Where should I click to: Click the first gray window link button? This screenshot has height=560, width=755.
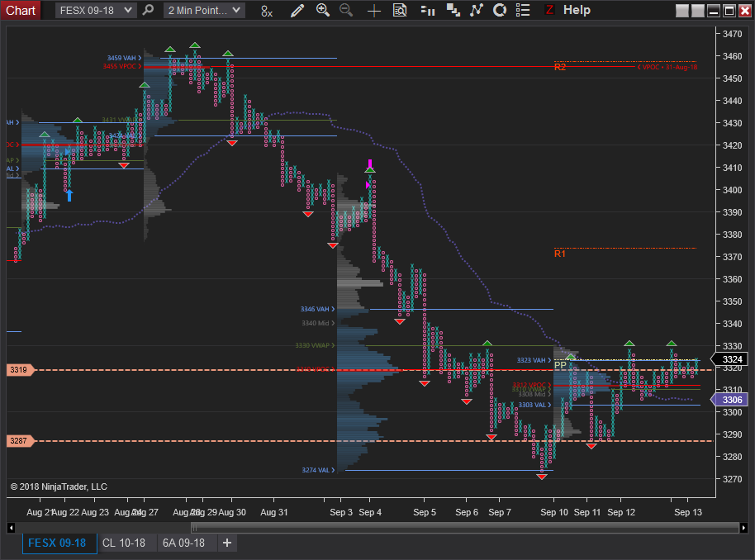tap(681, 11)
